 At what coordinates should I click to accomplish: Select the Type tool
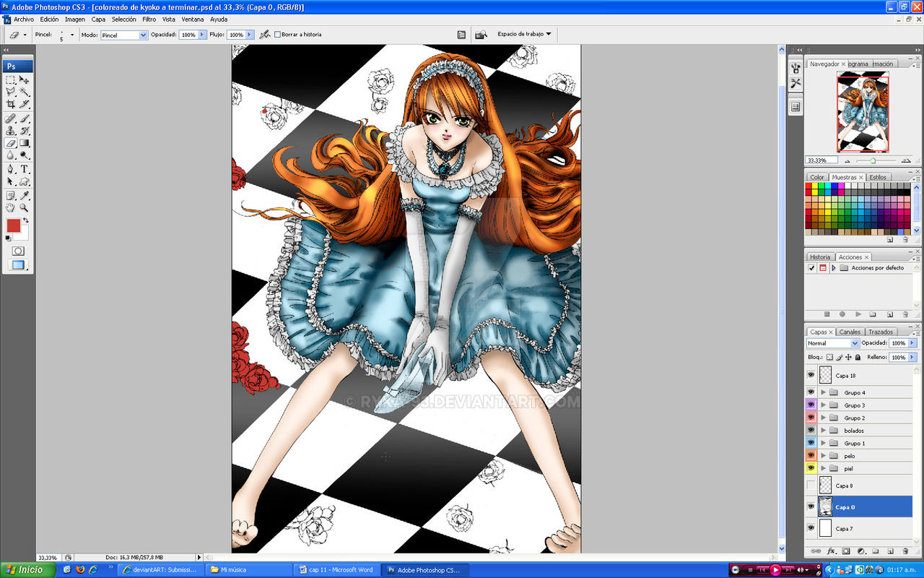click(x=25, y=169)
